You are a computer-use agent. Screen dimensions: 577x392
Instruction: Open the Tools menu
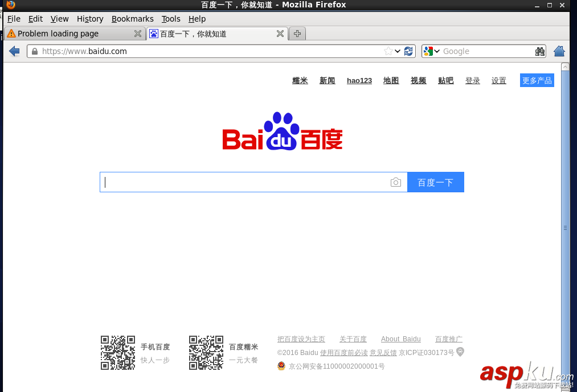171,19
